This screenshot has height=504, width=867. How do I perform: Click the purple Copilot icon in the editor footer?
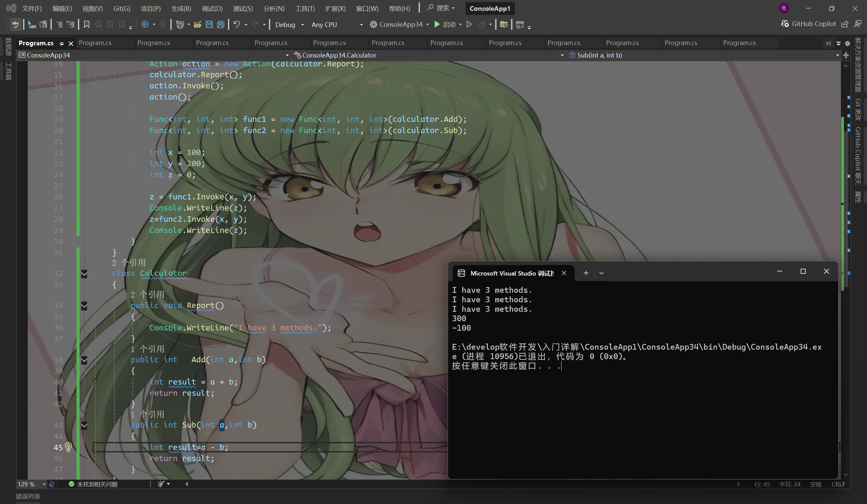[51, 484]
